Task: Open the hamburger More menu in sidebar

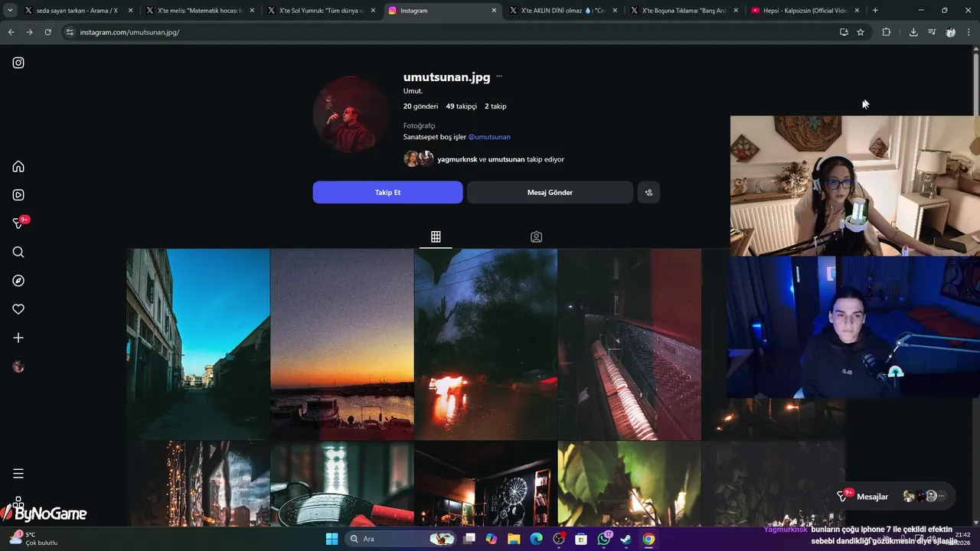Action: point(18,474)
